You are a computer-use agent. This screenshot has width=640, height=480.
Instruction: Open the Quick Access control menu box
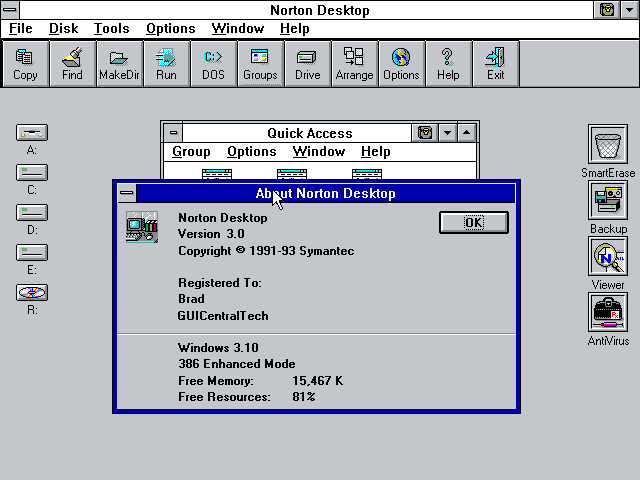click(x=173, y=133)
